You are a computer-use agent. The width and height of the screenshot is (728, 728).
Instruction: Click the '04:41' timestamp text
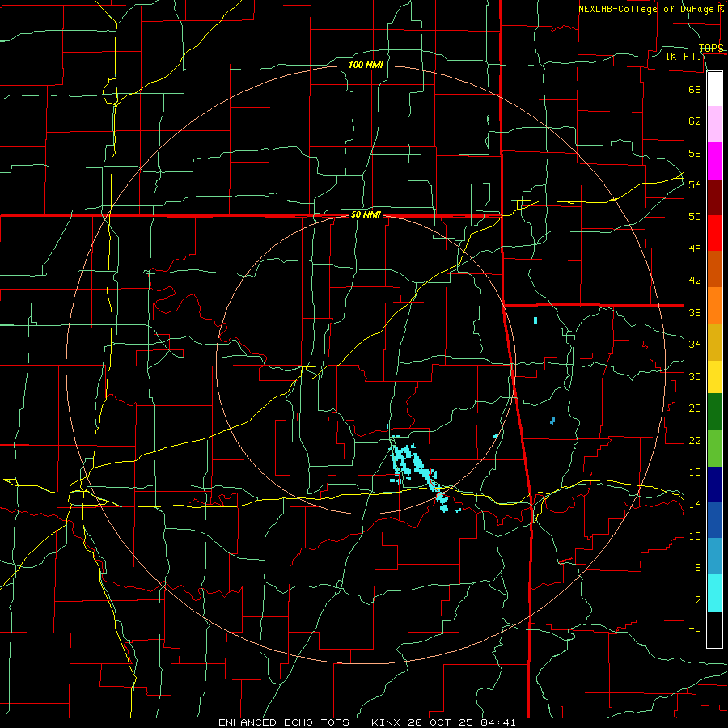coord(498,722)
